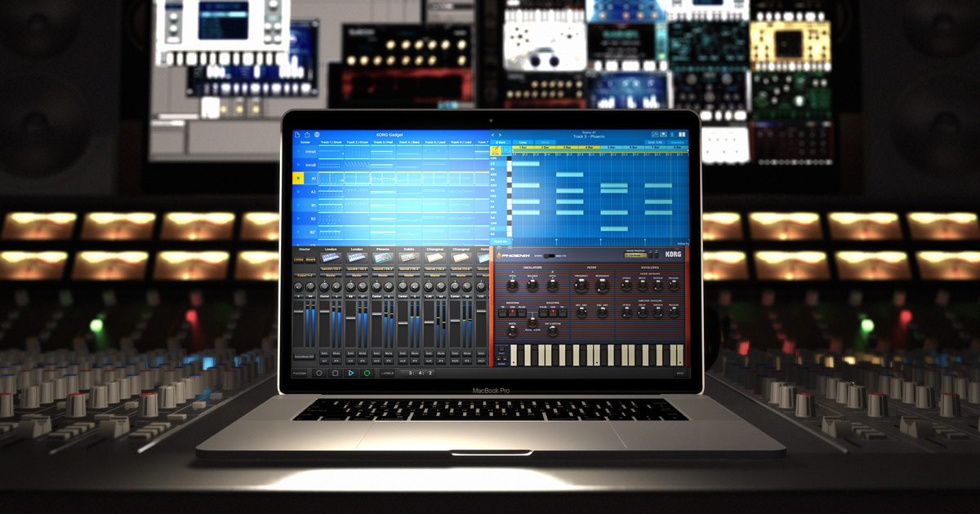The height and width of the screenshot is (514, 980).
Task: Open the 8 Bars length selector
Action: pos(501,142)
